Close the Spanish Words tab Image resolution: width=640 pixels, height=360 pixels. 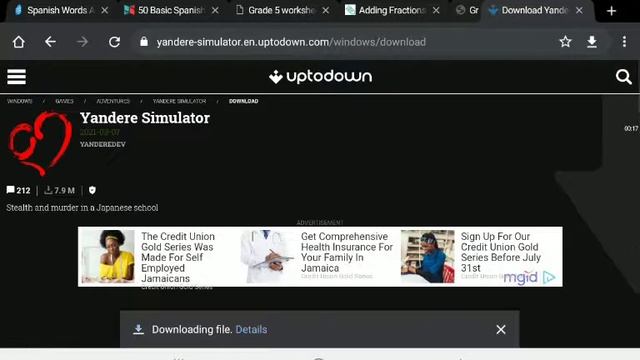105,11
